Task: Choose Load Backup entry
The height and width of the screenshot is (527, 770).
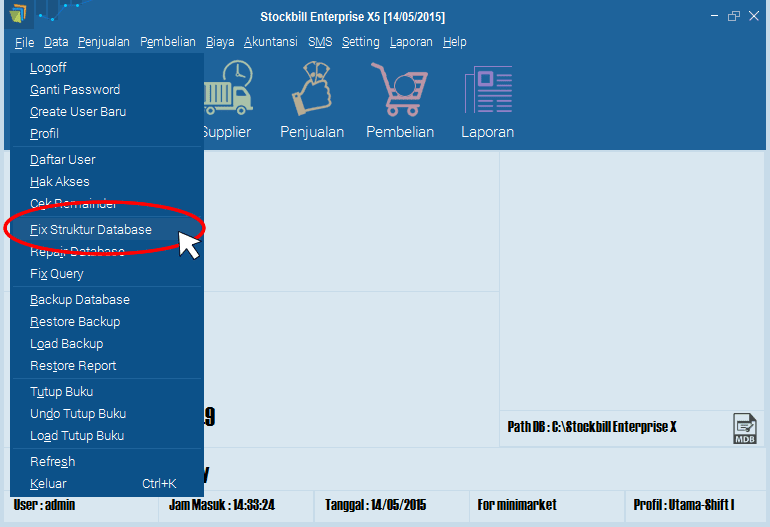Action: [x=107, y=344]
